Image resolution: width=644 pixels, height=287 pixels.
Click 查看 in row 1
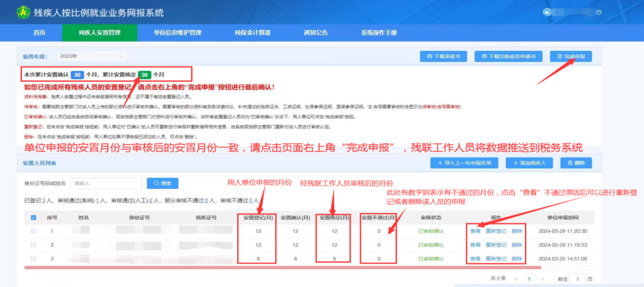pos(475,231)
